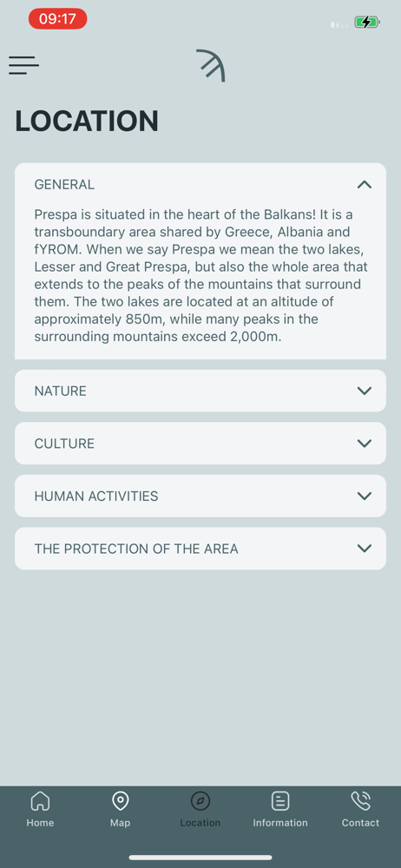The height and width of the screenshot is (868, 401).
Task: Expand the CULTURE section chevron
Action: click(x=365, y=444)
